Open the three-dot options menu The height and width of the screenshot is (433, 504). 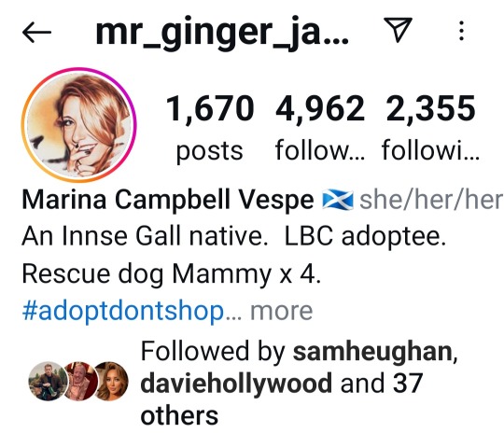pos(461,31)
